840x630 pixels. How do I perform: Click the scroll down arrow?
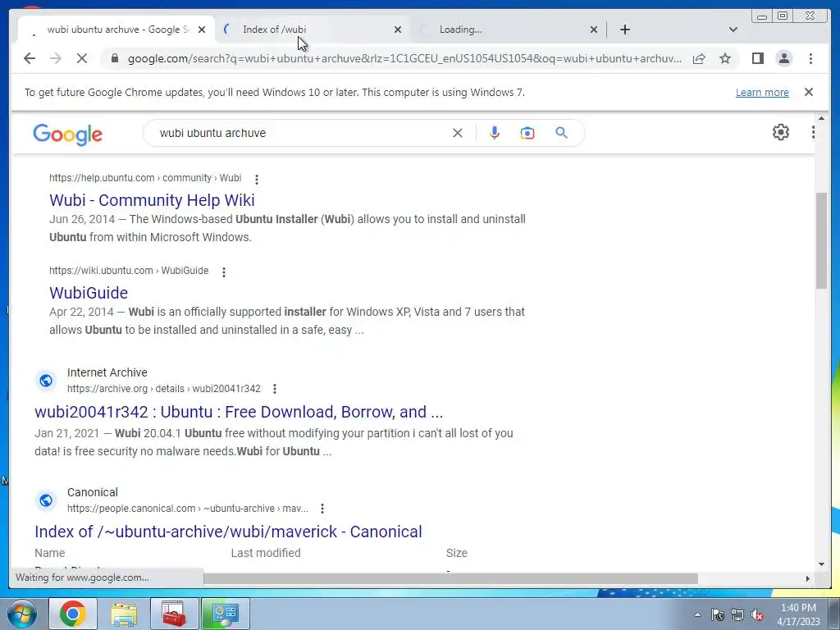coord(821,564)
